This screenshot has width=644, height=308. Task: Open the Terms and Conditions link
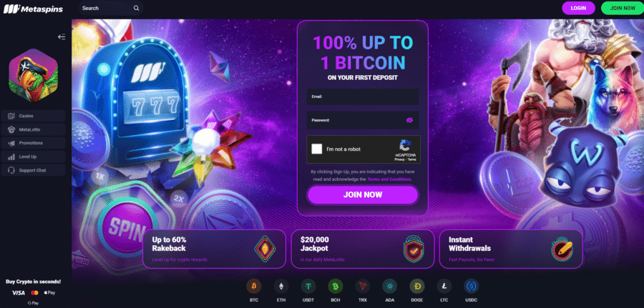[x=389, y=179]
